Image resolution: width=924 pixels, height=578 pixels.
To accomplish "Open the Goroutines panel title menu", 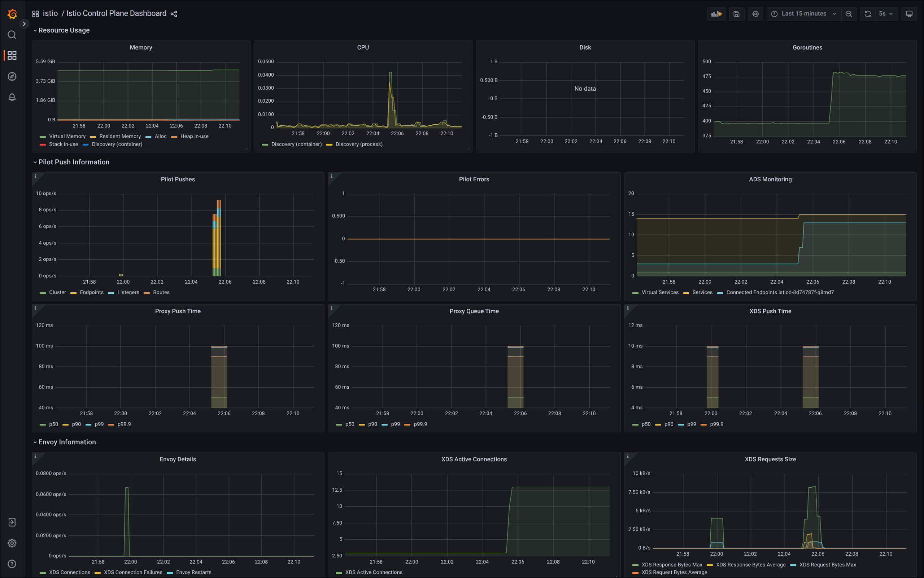I will tap(807, 47).
